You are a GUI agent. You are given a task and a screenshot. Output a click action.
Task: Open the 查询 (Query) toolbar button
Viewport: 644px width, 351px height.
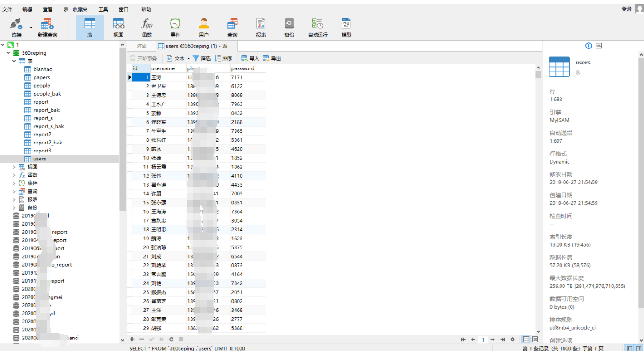[x=232, y=28]
